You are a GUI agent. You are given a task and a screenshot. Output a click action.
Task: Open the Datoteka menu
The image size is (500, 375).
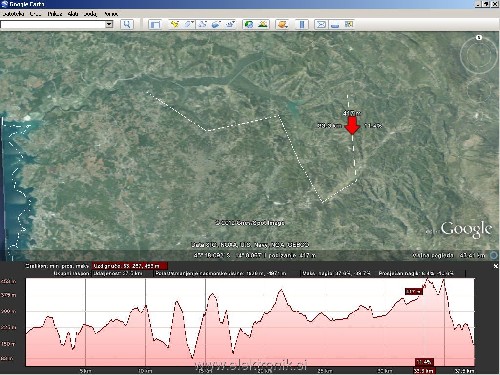pos(13,14)
